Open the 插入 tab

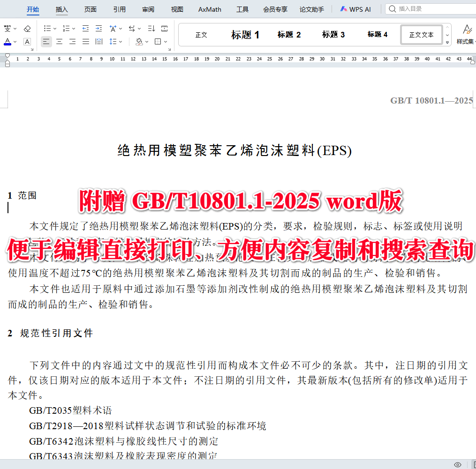pyautogui.click(x=61, y=9)
